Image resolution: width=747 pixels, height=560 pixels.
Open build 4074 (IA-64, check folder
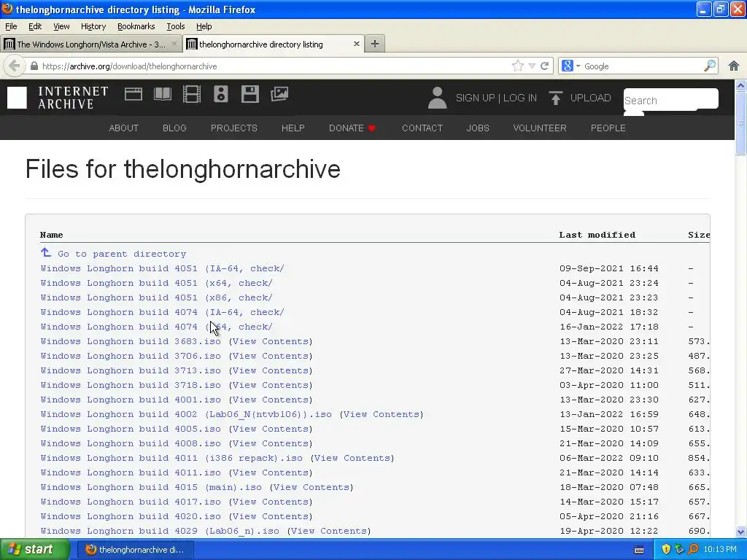pos(162,312)
